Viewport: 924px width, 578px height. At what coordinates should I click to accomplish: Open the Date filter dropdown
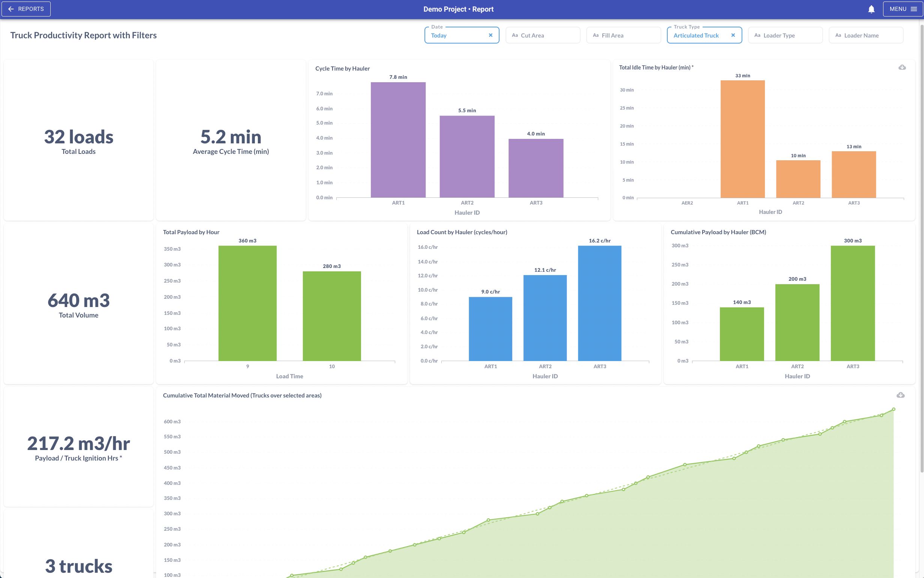coord(462,35)
